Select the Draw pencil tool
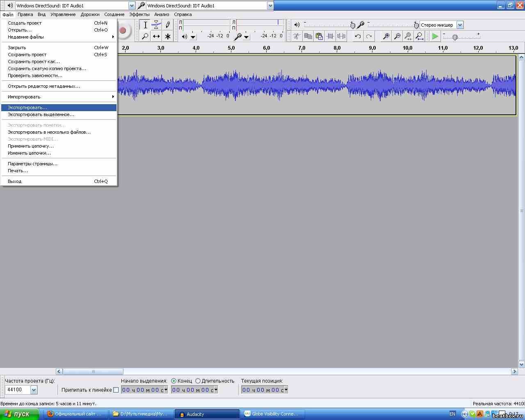Viewport: 525px width, 420px height. (x=167, y=25)
